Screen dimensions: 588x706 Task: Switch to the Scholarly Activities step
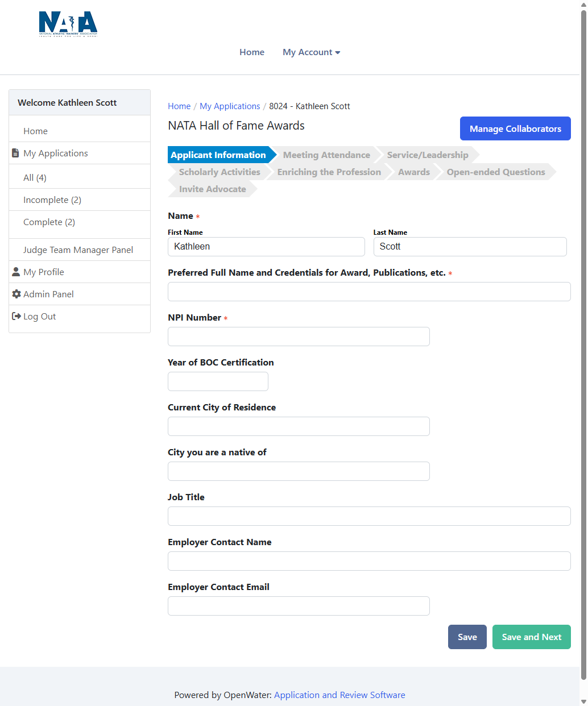point(220,172)
